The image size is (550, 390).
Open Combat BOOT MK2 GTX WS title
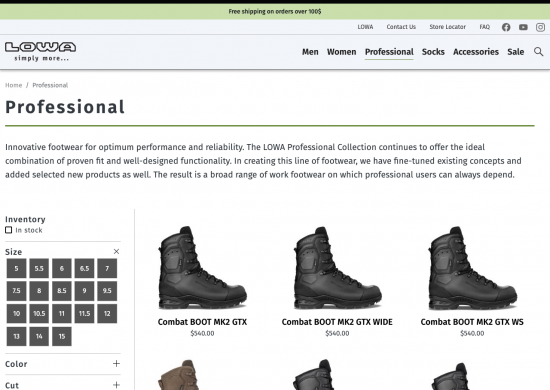click(x=472, y=322)
